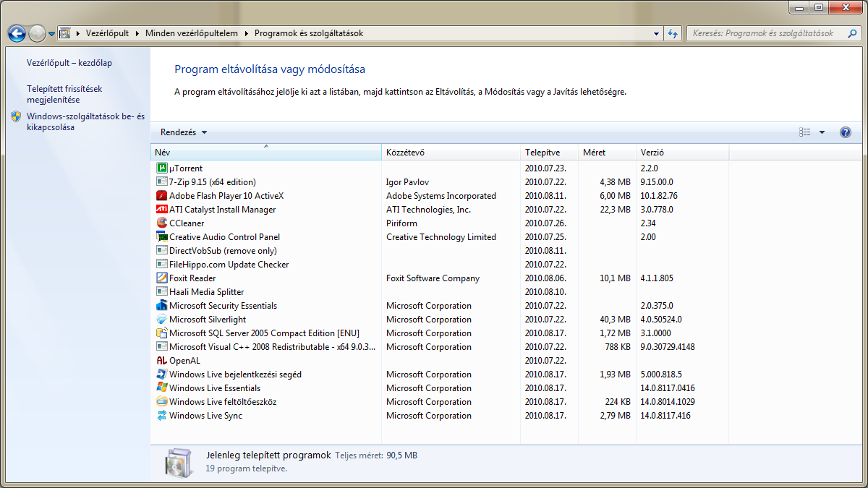Expand the arrow before Vezérlőpult breadcrumb
Image resolution: width=868 pixels, height=488 pixels.
pos(78,33)
